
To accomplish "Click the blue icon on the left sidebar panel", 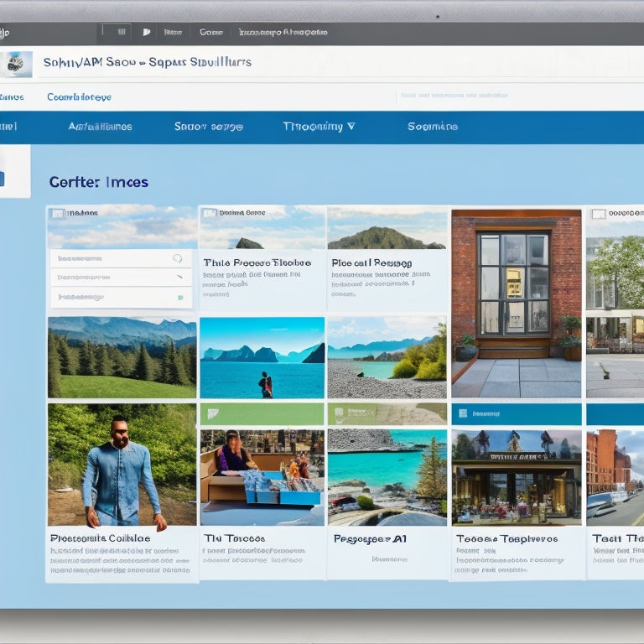I will [x=2, y=178].
